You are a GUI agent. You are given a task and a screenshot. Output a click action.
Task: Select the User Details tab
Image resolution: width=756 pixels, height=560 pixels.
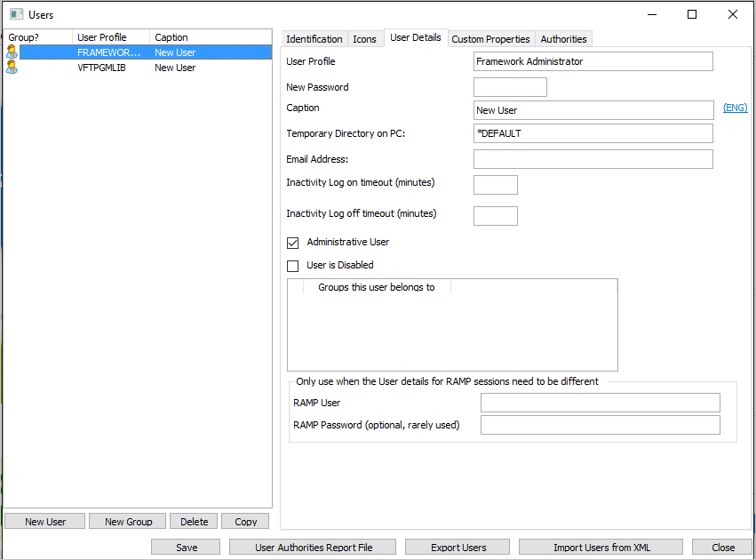pyautogui.click(x=416, y=37)
